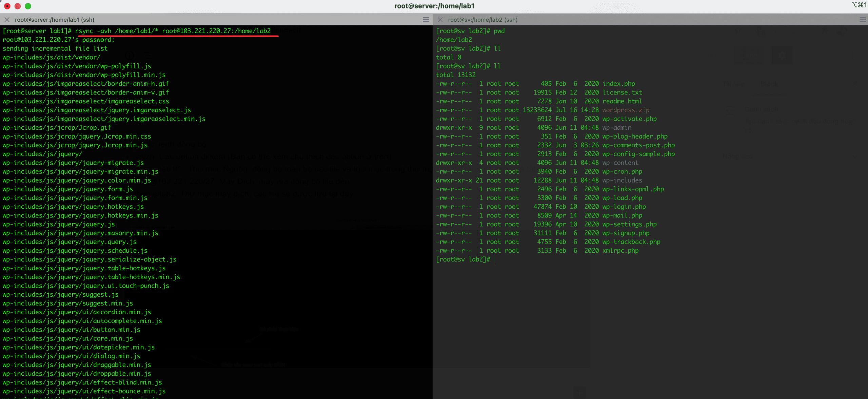Click suggest.min.js output line
The width and height of the screenshot is (868, 399).
68,303
